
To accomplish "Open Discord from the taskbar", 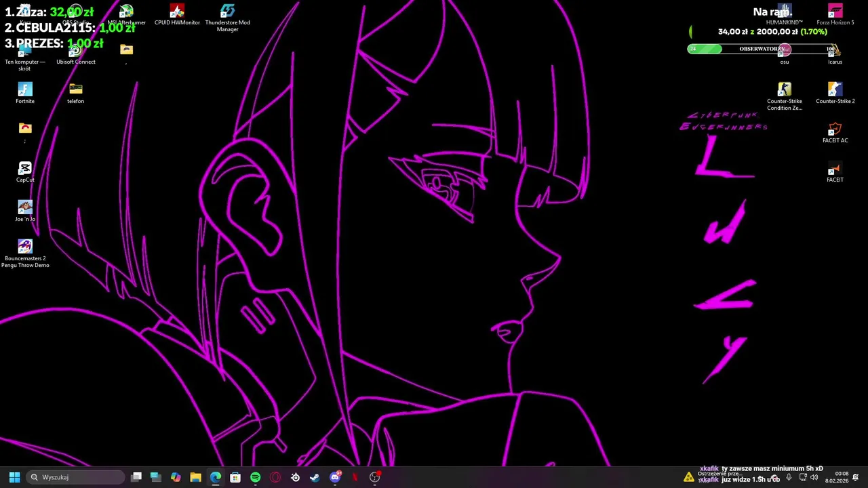I will click(x=335, y=477).
